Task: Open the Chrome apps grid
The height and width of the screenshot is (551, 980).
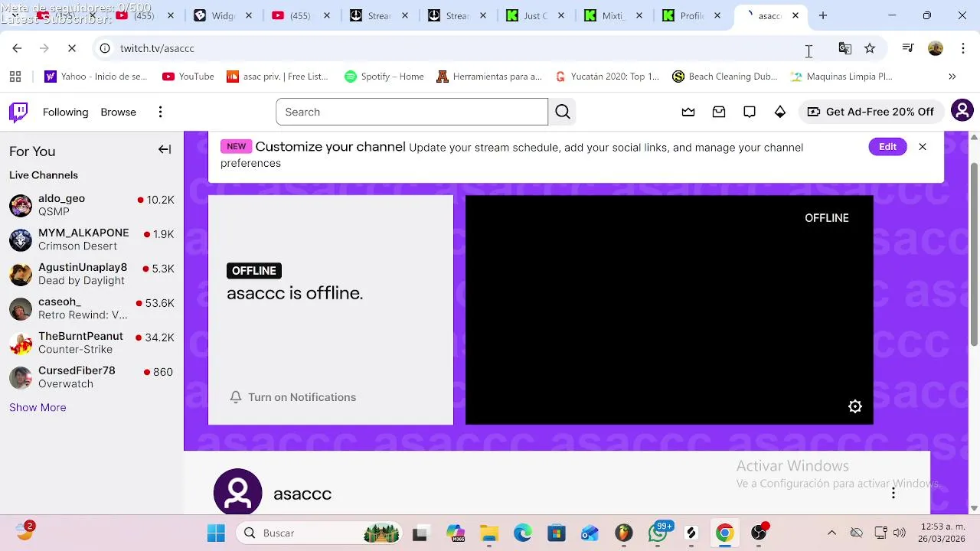Action: [15, 77]
